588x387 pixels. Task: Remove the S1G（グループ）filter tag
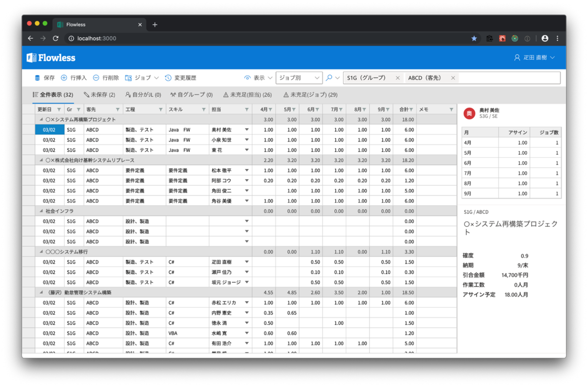(397, 78)
